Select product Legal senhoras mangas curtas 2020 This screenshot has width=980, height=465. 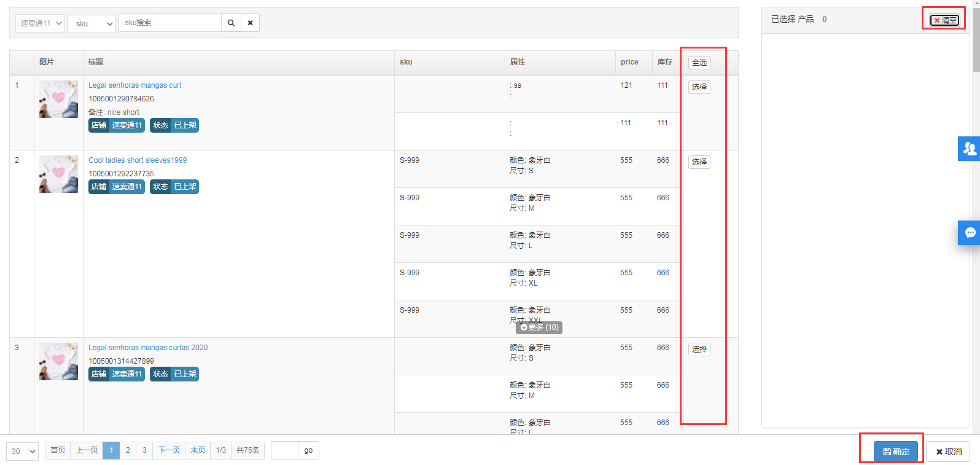[699, 350]
